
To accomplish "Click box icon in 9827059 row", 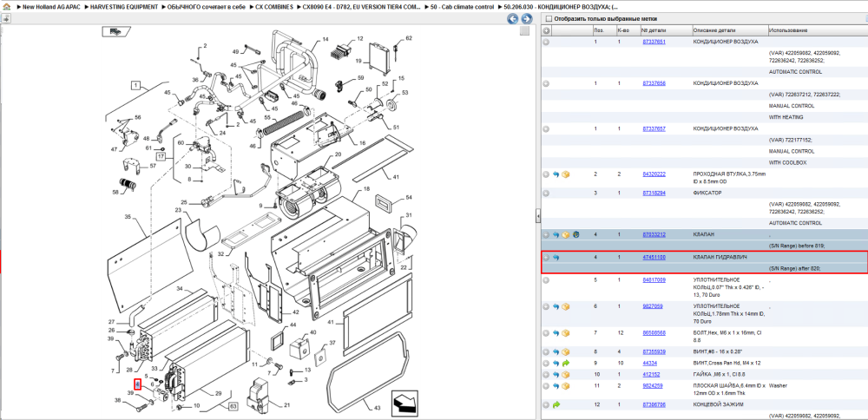I will coord(566,306).
